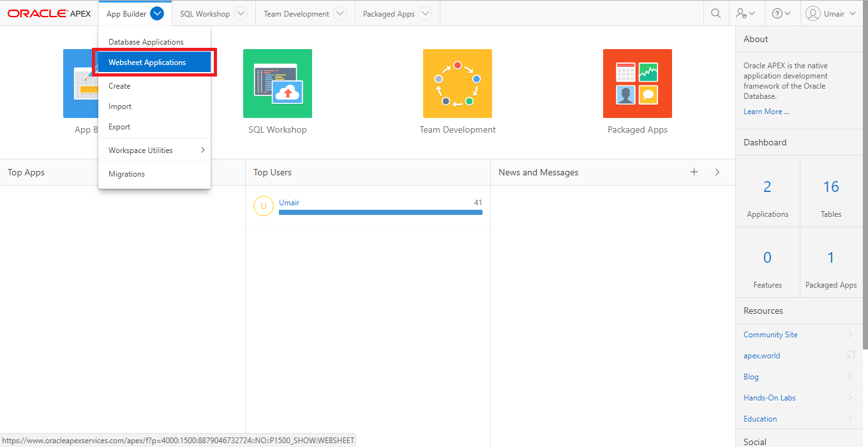
Task: Open the Blog resource link
Action: click(751, 377)
